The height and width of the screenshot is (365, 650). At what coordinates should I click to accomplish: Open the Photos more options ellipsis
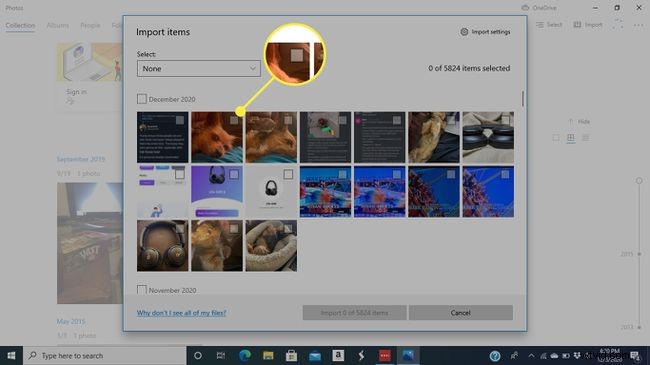point(638,25)
